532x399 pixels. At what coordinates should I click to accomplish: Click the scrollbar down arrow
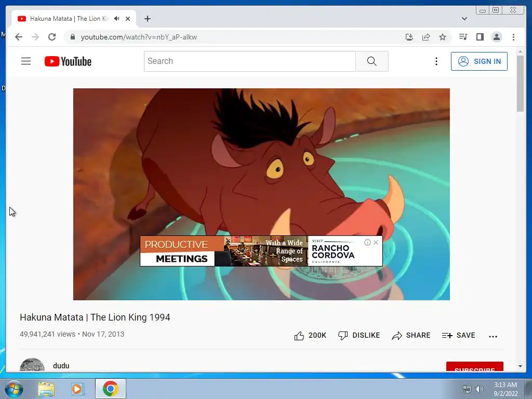(x=520, y=366)
